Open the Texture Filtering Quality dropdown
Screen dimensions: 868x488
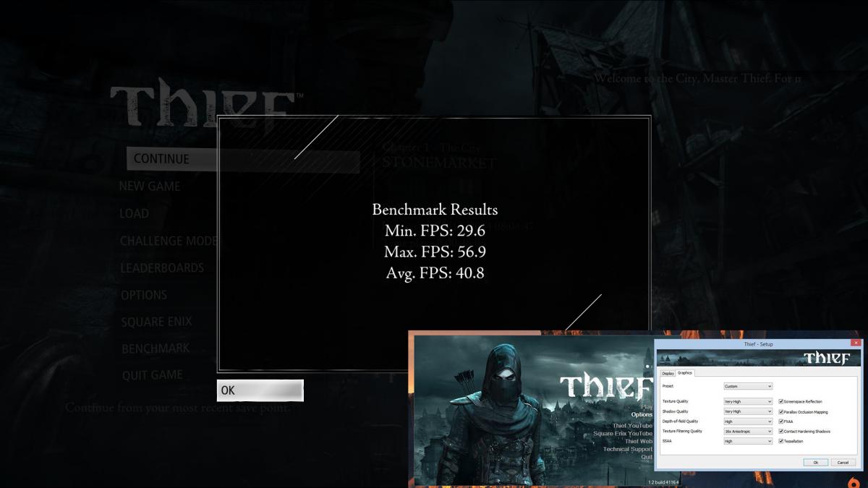[x=748, y=431]
